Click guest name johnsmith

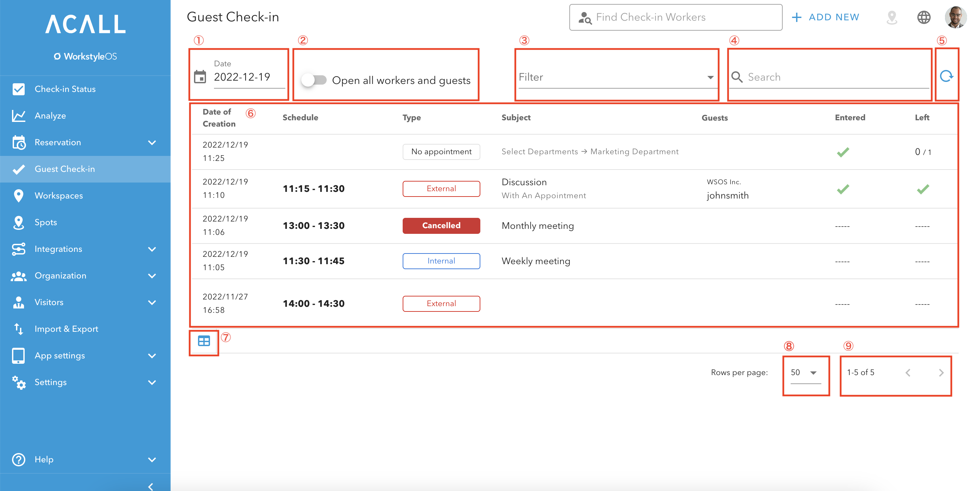coord(727,195)
